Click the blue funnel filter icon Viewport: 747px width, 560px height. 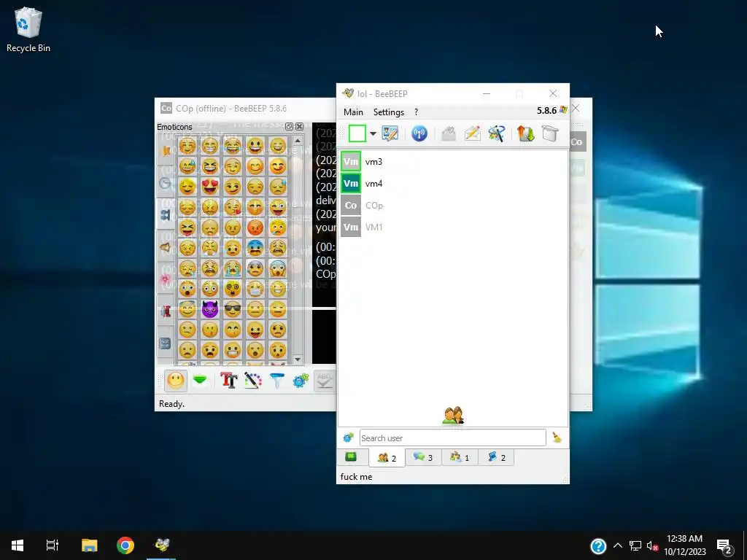click(276, 380)
